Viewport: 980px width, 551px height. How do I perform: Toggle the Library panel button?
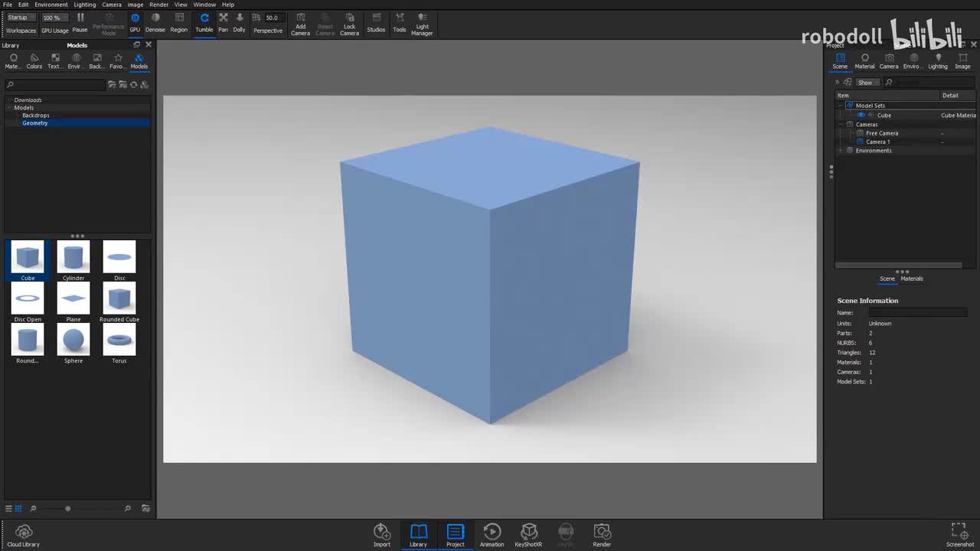pos(418,535)
